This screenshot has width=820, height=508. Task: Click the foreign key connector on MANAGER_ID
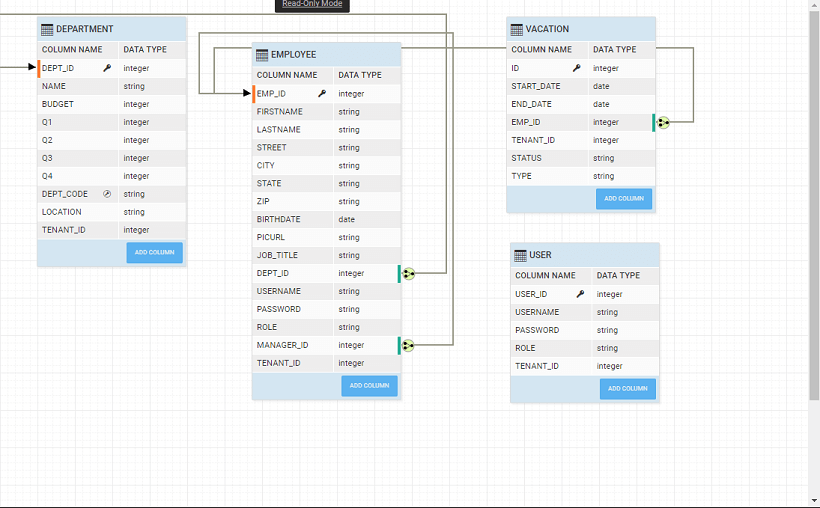tap(408, 345)
